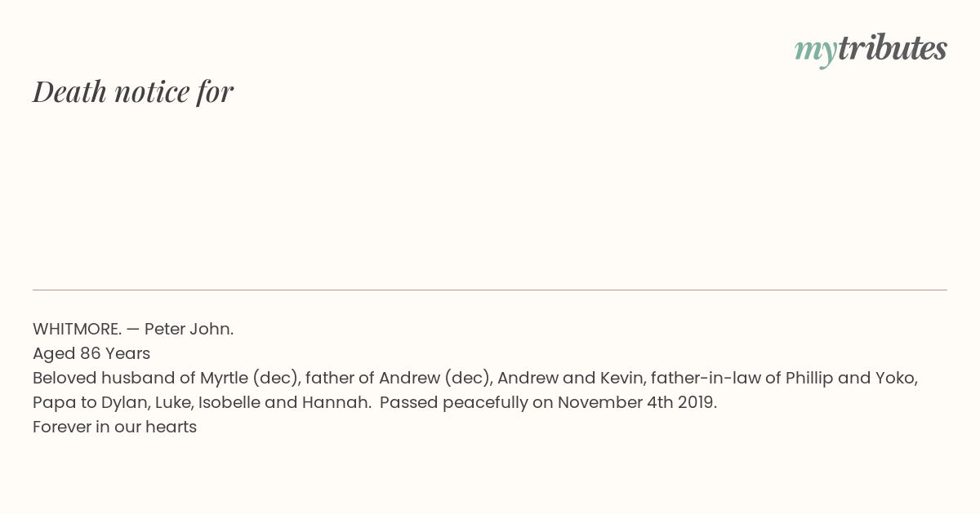Select the 'Aged 86 Years' line

91,353
